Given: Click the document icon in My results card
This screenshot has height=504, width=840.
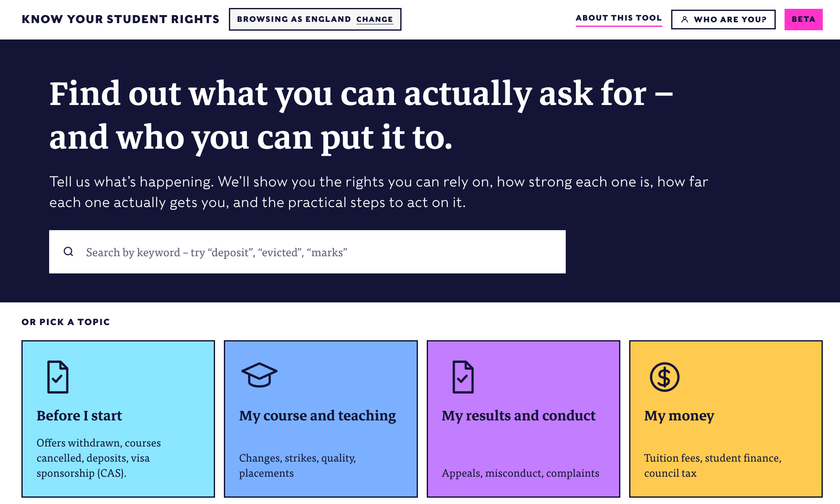Looking at the screenshot, I should tap(463, 377).
